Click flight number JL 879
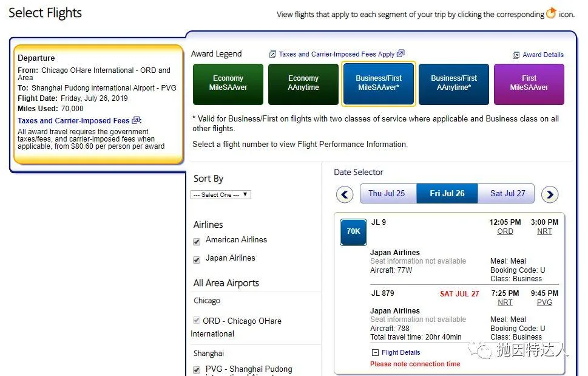The image size is (588, 376). tap(382, 293)
